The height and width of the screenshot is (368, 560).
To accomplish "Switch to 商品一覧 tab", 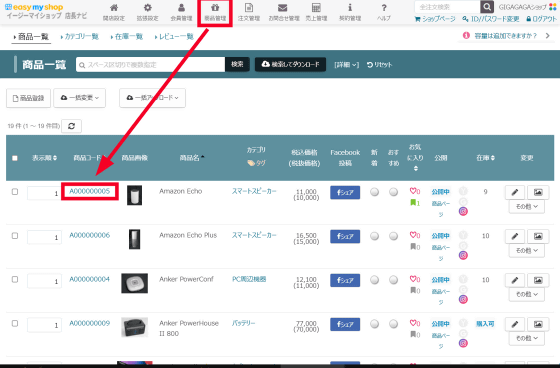I will 31,37.
